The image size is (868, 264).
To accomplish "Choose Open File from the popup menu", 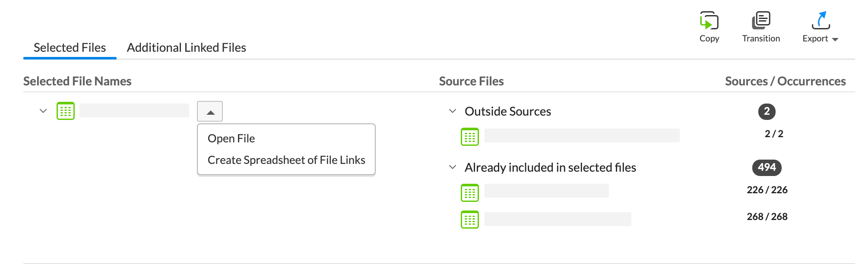I will click(x=231, y=138).
